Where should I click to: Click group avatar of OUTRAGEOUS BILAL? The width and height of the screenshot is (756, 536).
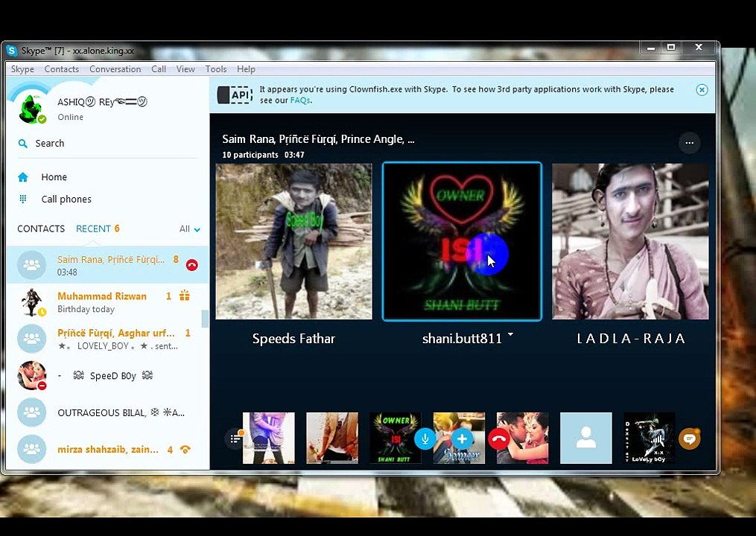point(32,412)
